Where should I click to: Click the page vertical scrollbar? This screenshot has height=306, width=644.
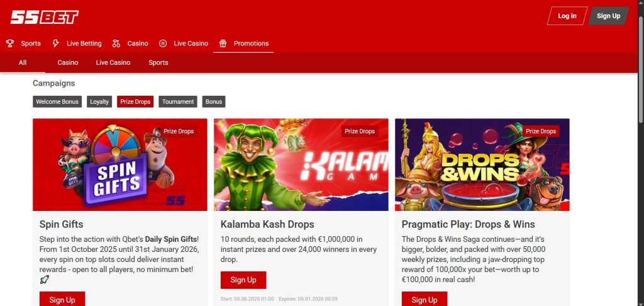pos(641,153)
